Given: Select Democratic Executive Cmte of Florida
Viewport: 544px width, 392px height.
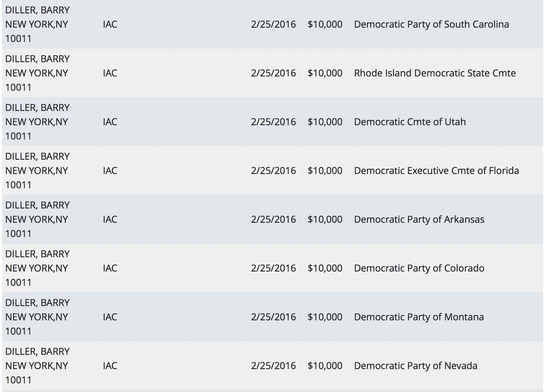Looking at the screenshot, I should pyautogui.click(x=436, y=171).
